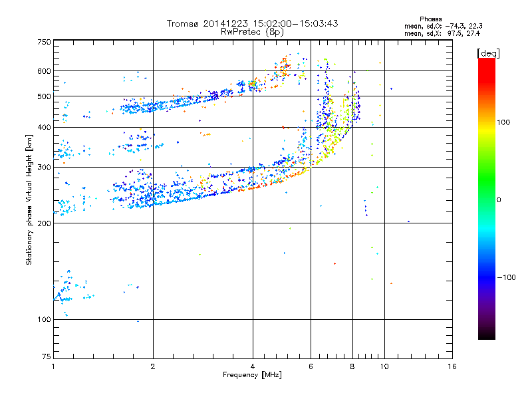The image size is (532, 399).
Task: Click the x-axis tick label "16"
Action: [452, 366]
